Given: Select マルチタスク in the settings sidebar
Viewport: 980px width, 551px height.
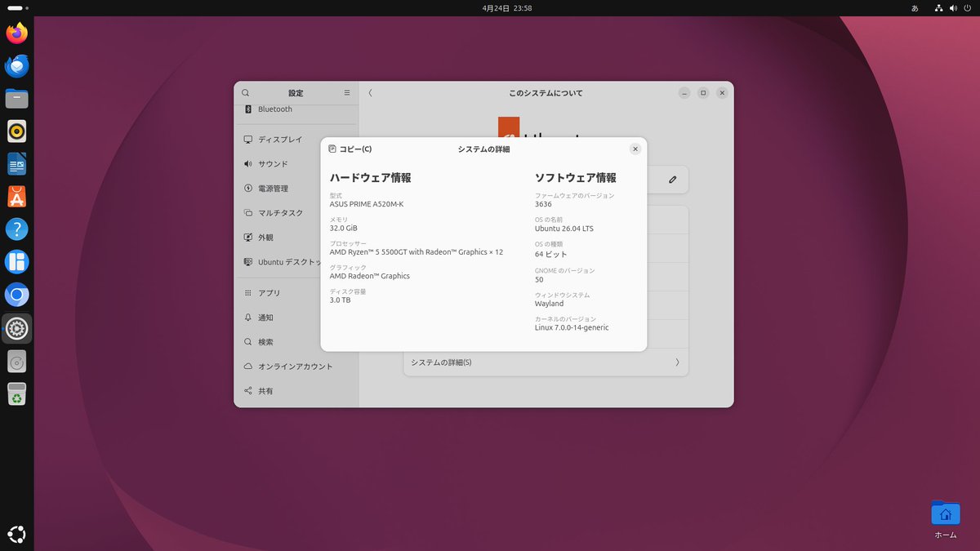Looking at the screenshot, I should [296, 213].
